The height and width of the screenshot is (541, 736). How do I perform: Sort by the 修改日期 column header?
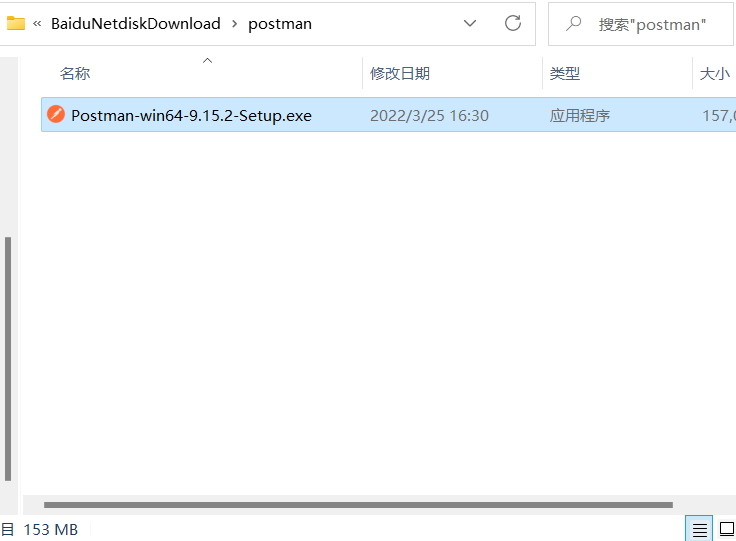click(x=399, y=74)
